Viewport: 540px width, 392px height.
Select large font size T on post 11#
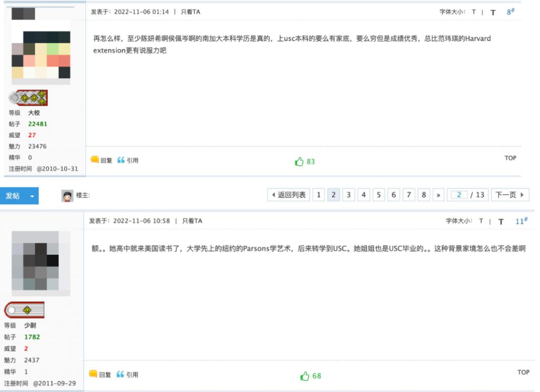pos(501,222)
